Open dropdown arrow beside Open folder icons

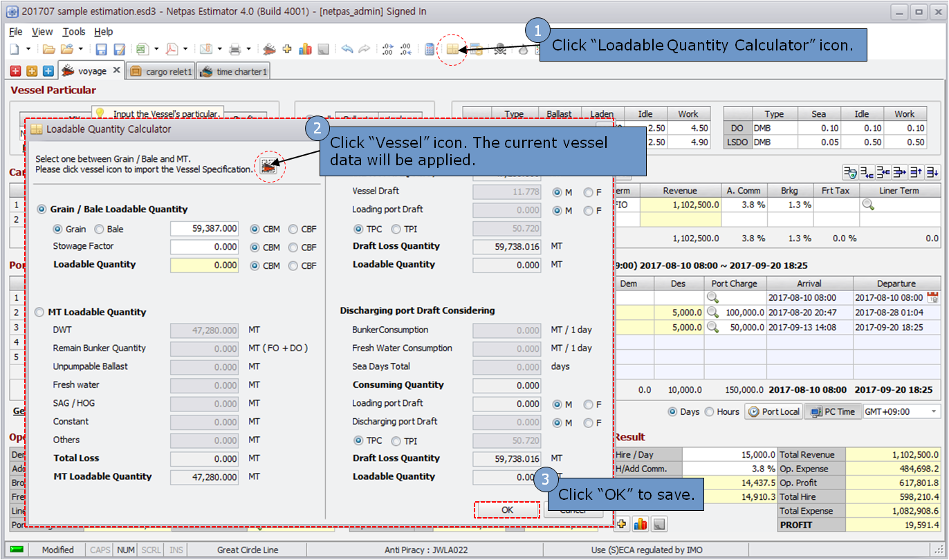click(81, 50)
